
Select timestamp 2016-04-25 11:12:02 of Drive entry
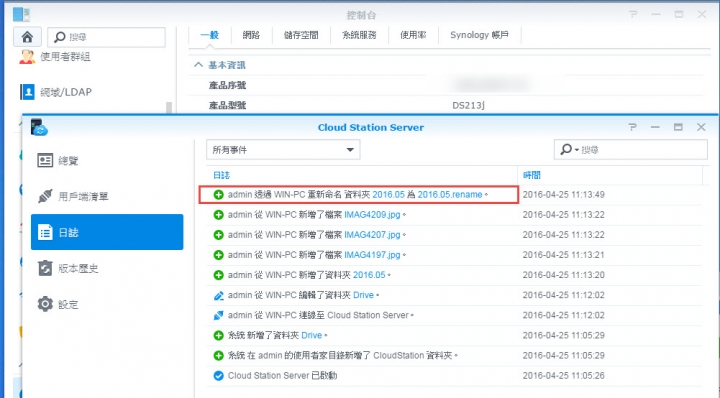coord(563,295)
